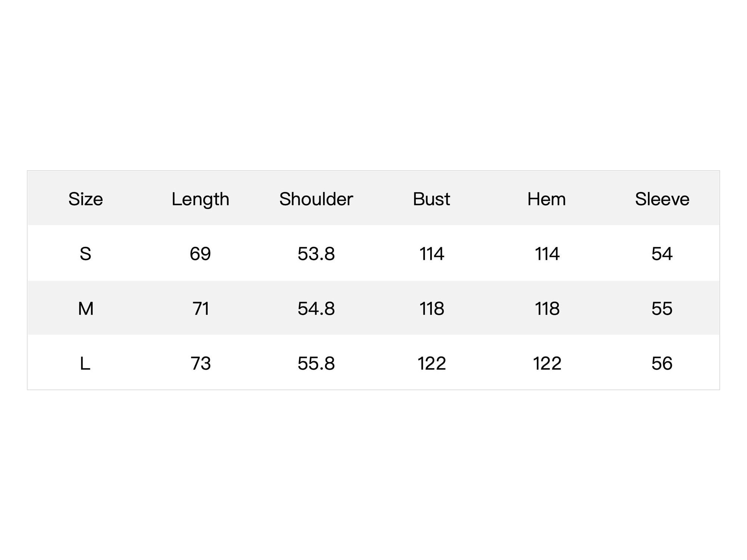
Task: Click size M row label
Action: 86,309
